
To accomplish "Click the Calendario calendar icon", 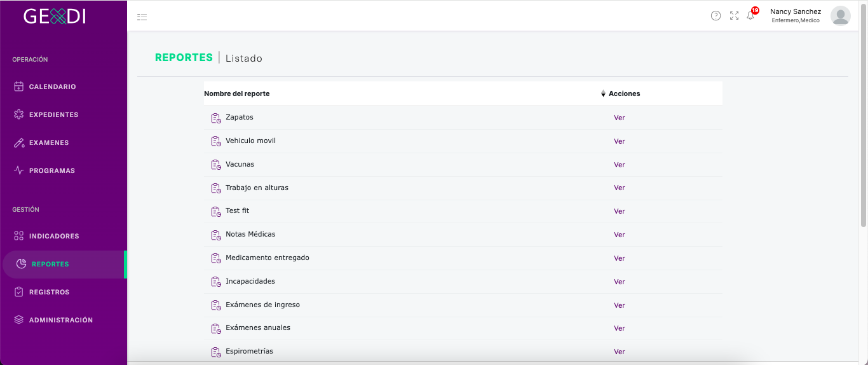I will [x=19, y=86].
